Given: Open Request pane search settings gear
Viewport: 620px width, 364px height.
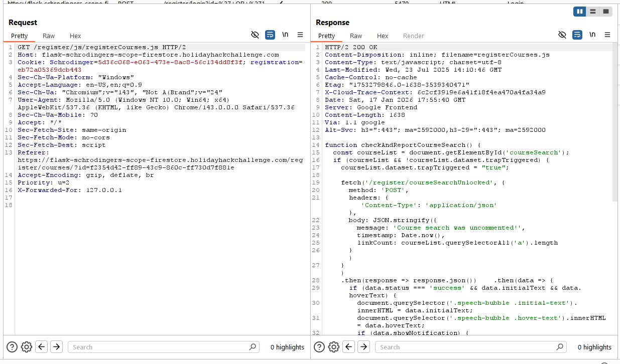Looking at the screenshot, I should (27, 346).
